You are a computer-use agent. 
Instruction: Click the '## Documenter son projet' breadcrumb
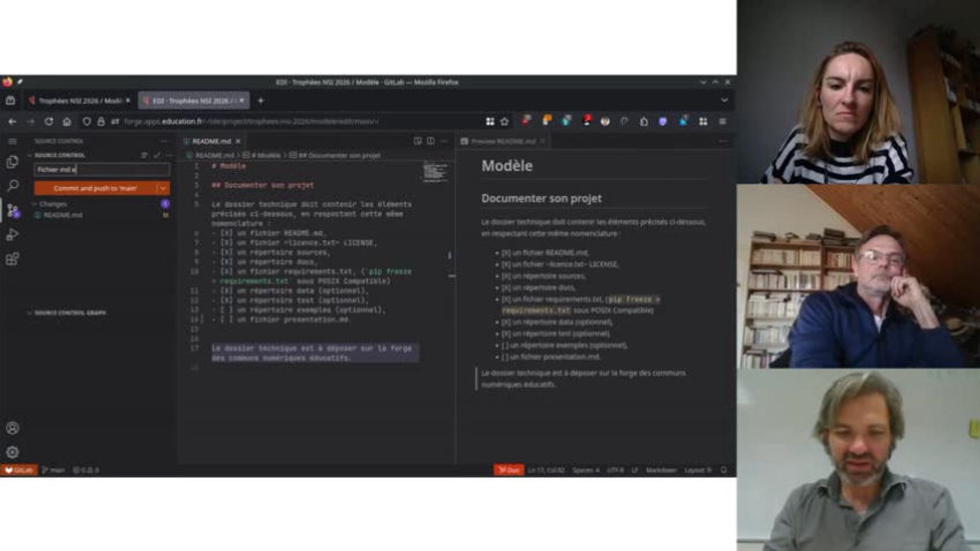pyautogui.click(x=335, y=155)
